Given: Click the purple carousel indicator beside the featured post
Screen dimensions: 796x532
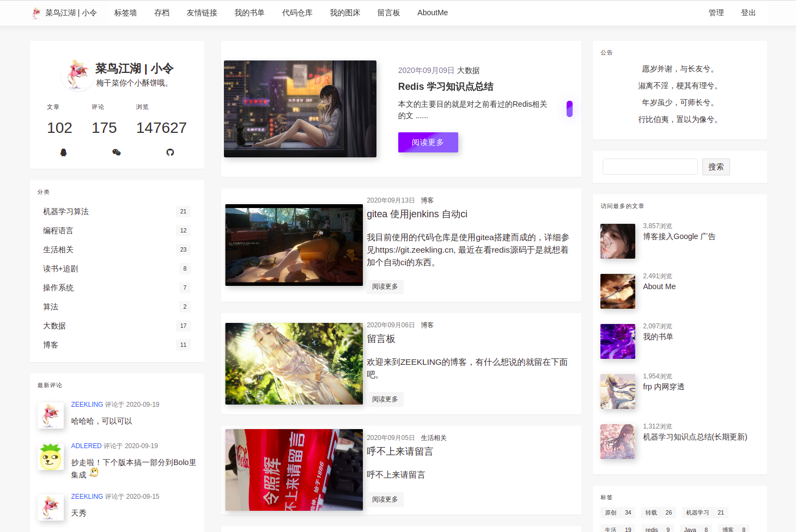Looking at the screenshot, I should tap(569, 109).
